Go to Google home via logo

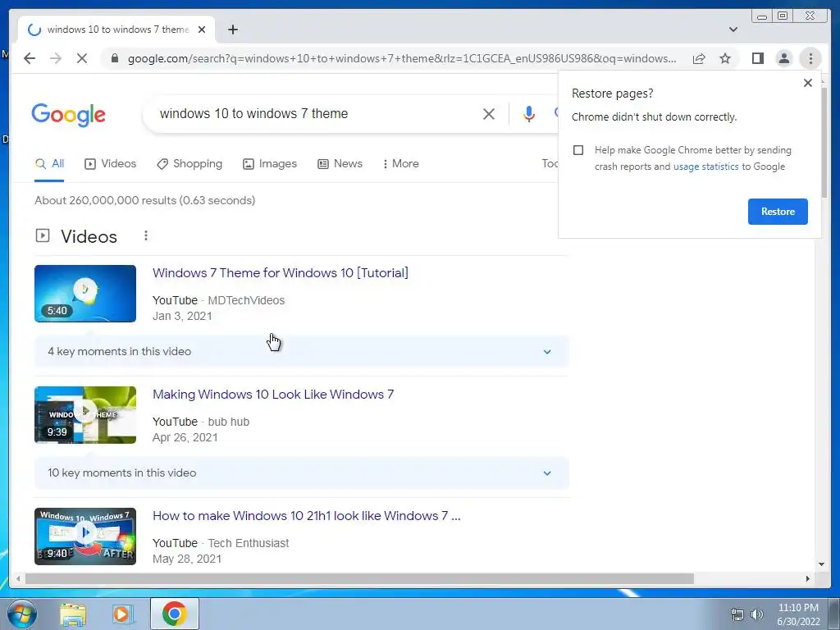(x=69, y=115)
